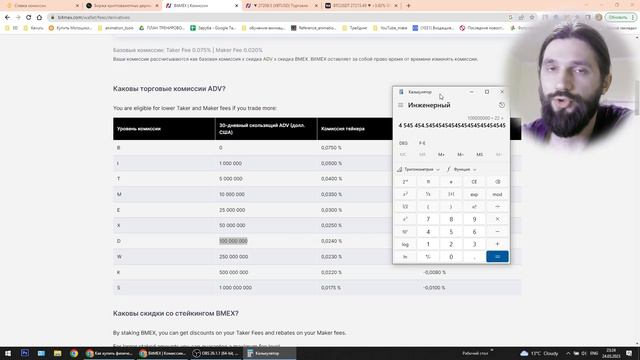Click the close parenthesis key

pos(451,207)
